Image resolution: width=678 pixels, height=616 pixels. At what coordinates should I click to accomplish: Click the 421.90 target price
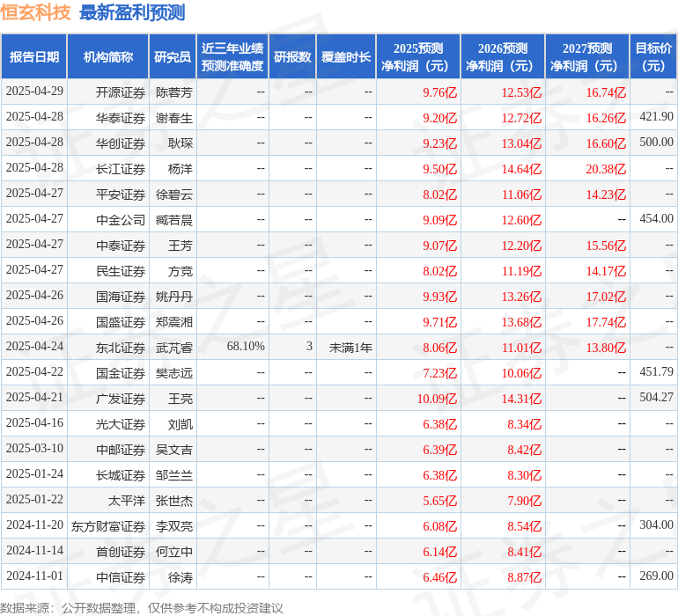pos(656,116)
